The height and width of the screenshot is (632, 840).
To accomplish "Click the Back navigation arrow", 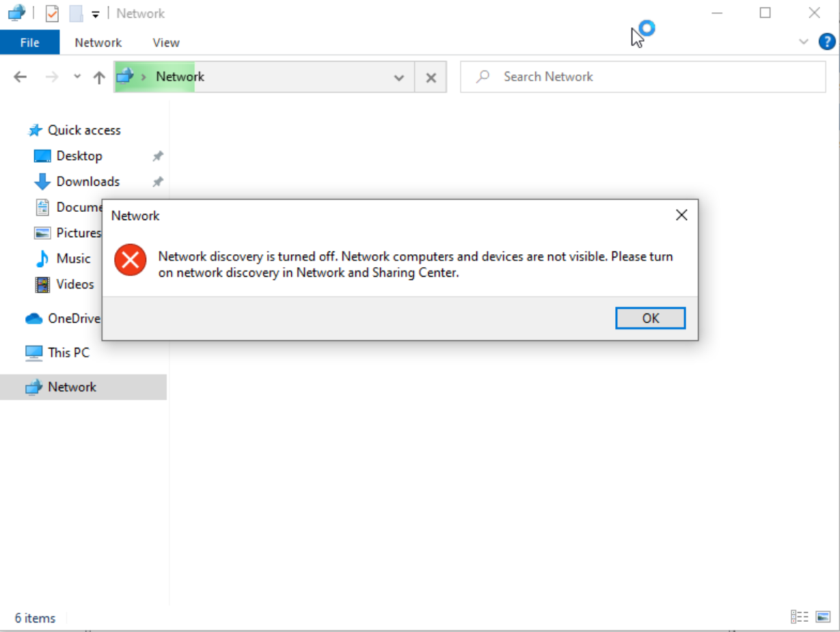I will (x=21, y=77).
